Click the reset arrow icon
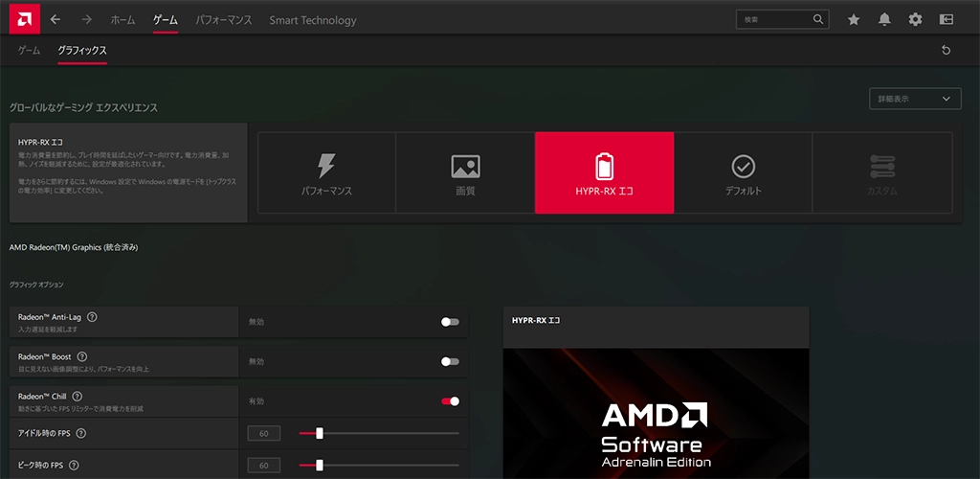Viewport: 980px width, 479px height. [947, 50]
